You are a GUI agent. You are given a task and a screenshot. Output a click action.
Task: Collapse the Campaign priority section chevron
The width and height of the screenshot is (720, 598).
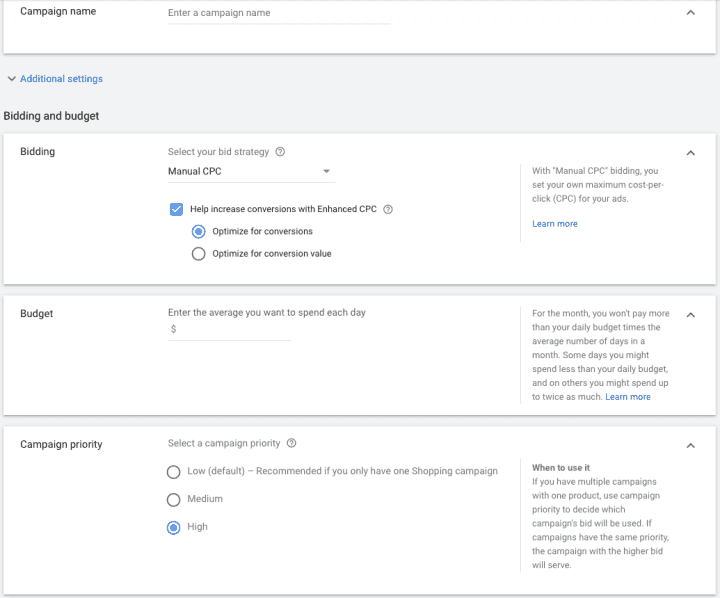[x=690, y=445]
